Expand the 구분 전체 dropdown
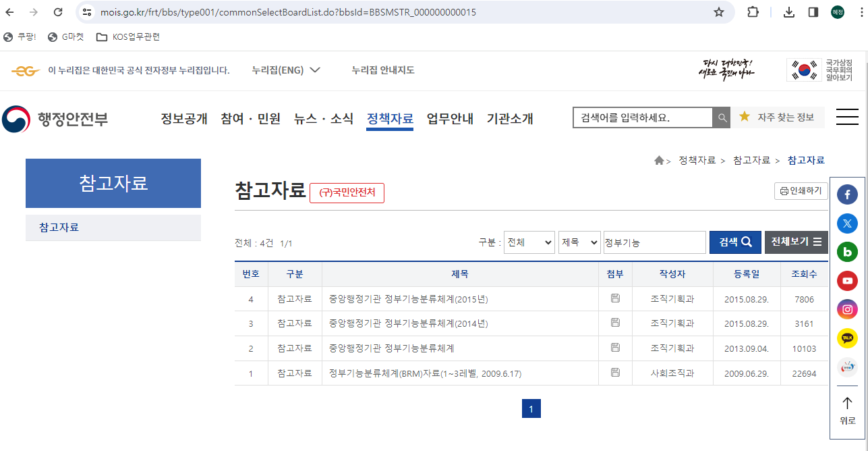Viewport: 868px width, 451px height. click(529, 242)
